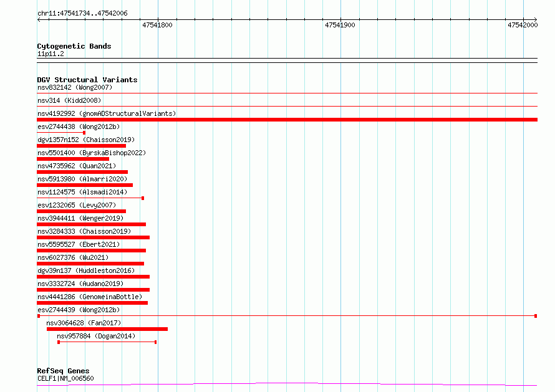Click the right end marker of esv2744439

click(x=536, y=316)
